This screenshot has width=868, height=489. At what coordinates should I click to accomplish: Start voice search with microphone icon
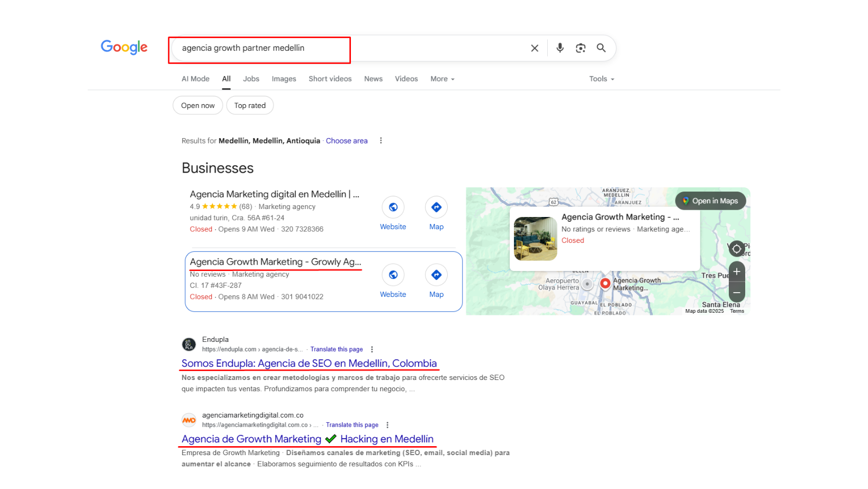(560, 48)
